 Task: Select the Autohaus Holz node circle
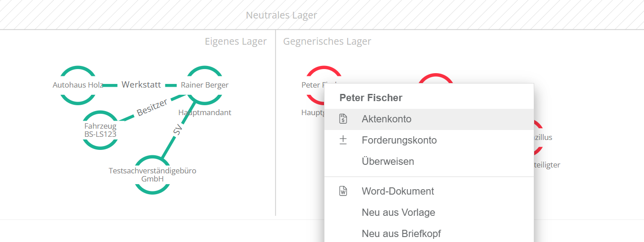coord(78,85)
